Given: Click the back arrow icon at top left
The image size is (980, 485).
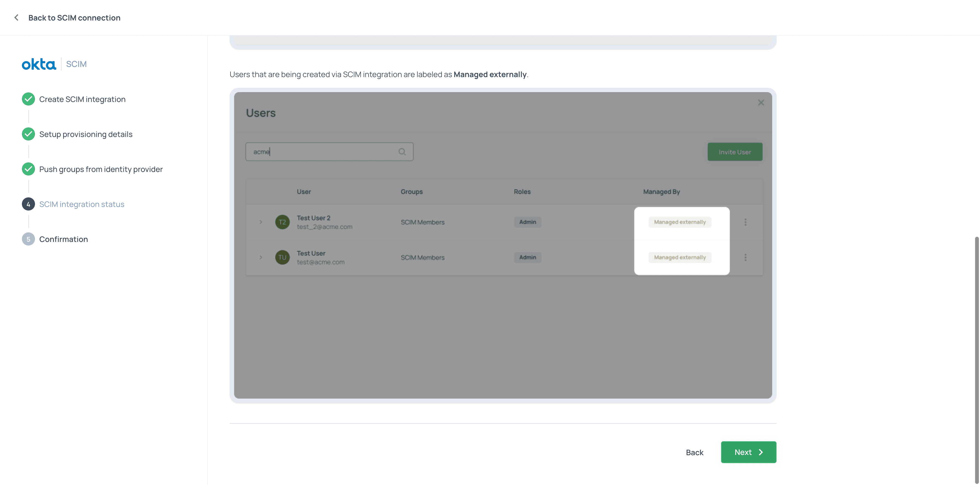Looking at the screenshot, I should click(16, 17).
